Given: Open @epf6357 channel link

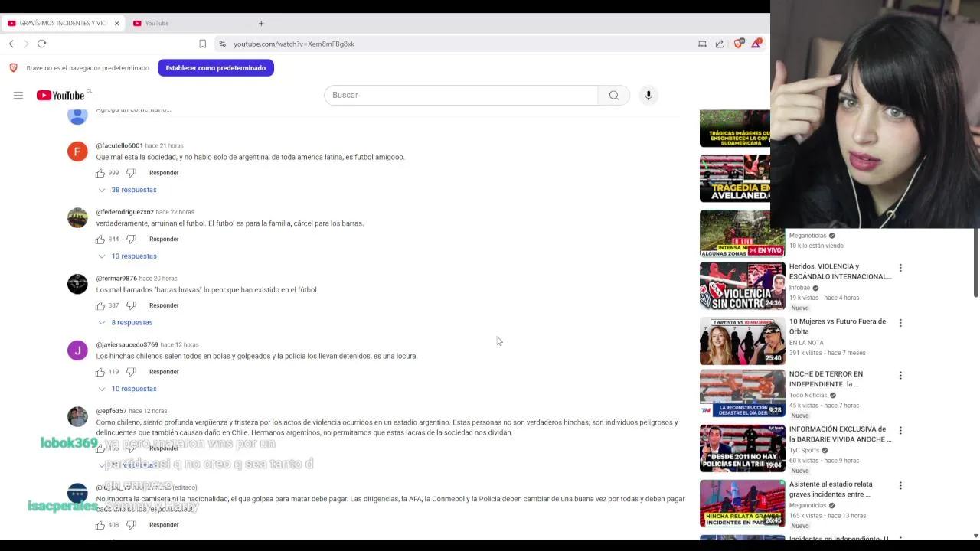Looking at the screenshot, I should coord(111,411).
